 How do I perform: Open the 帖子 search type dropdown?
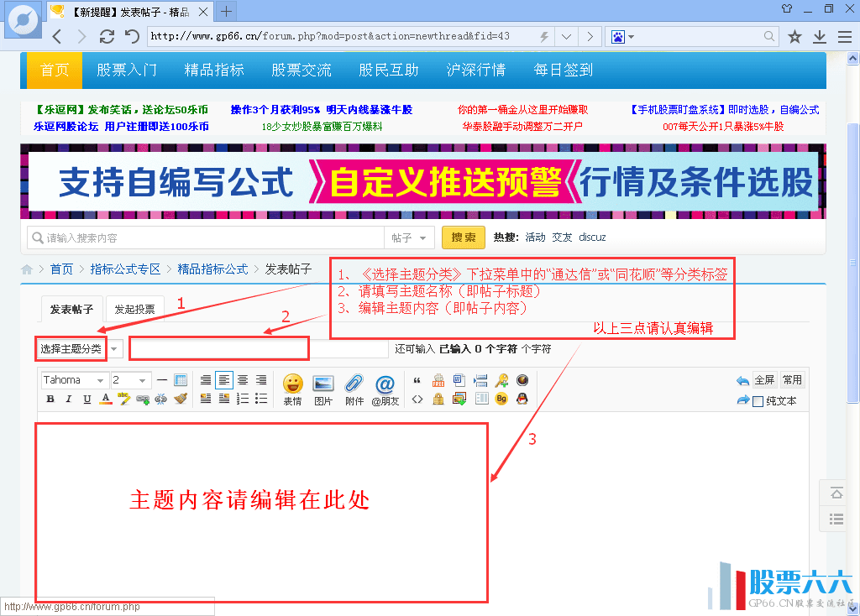click(x=409, y=238)
